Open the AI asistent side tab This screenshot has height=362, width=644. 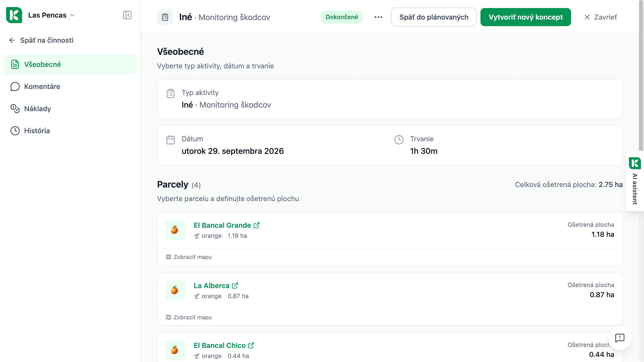click(x=635, y=181)
